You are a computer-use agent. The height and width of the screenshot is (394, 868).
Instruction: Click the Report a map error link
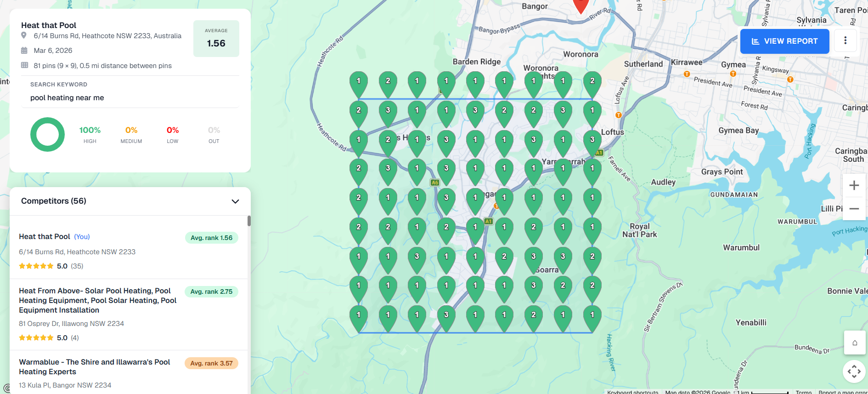tap(843, 392)
